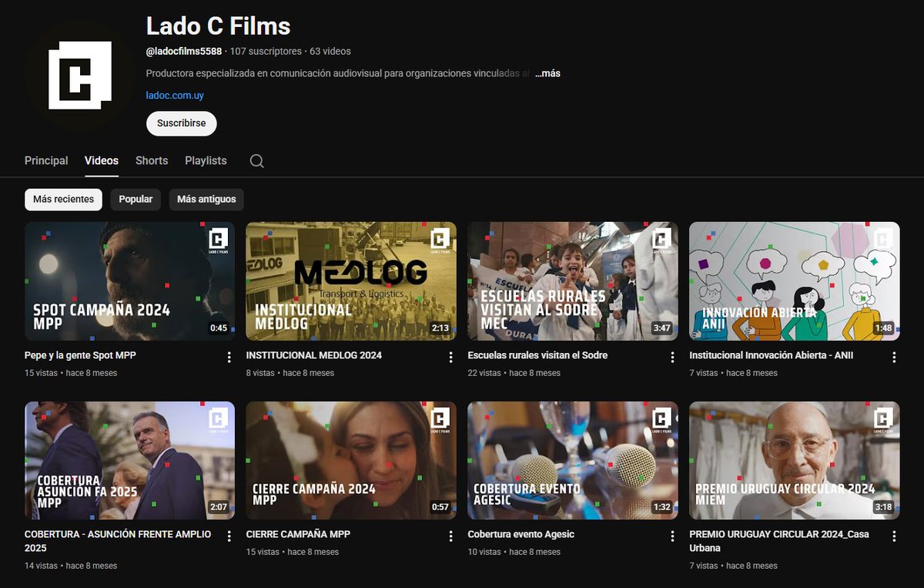924x588 pixels.
Task: Click the Suscribirse button
Action: tap(181, 123)
